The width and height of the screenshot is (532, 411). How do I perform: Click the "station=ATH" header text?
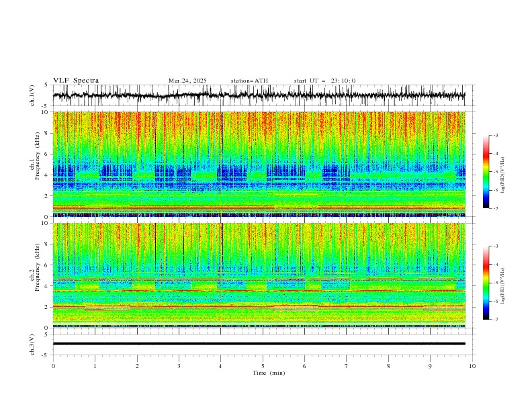click(x=249, y=81)
